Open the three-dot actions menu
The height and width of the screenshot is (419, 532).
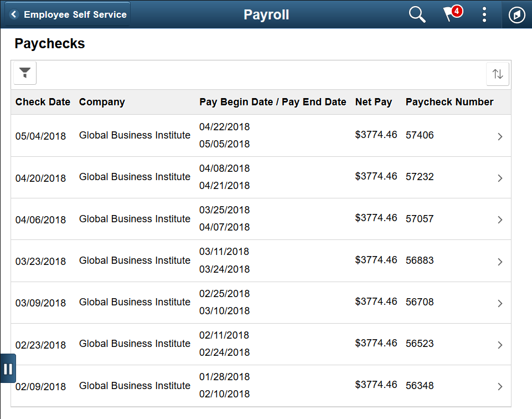[484, 14]
